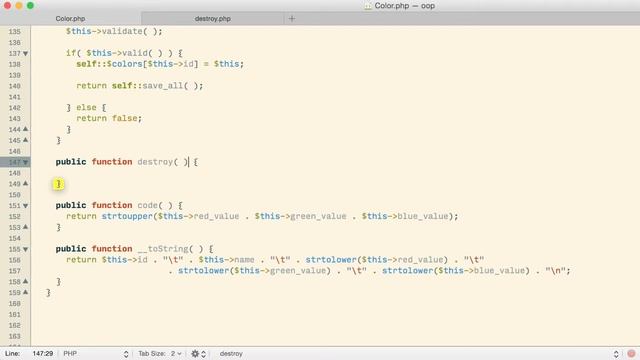Minimize the window with yellow button
Screen dimensions: 640x360
click(x=19, y=6)
